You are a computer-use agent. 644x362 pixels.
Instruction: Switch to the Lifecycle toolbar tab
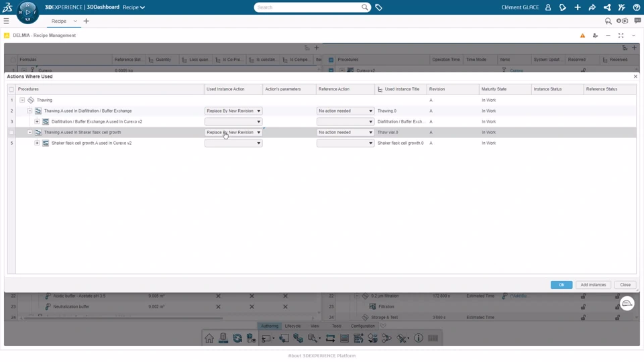coord(293,326)
